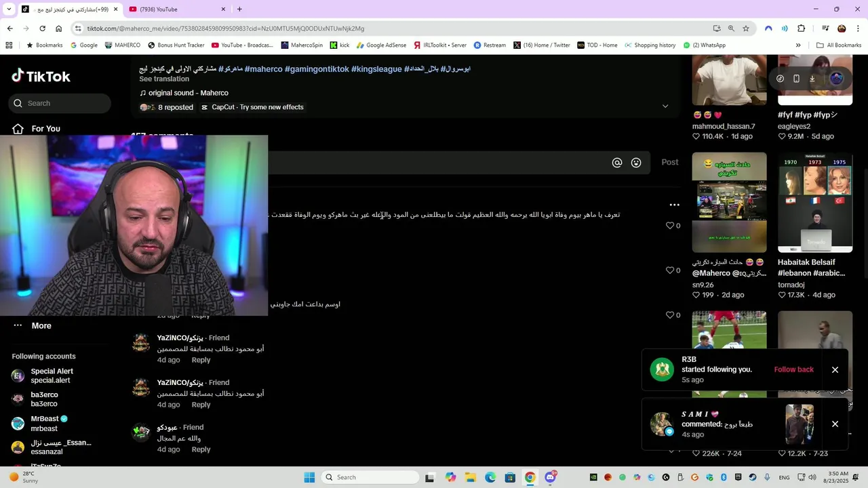Open original sound - Maherco
Viewport: 868px width, 488px height.
184,93
